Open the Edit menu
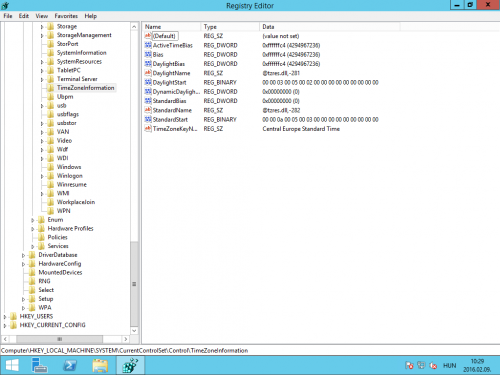 click(24, 16)
